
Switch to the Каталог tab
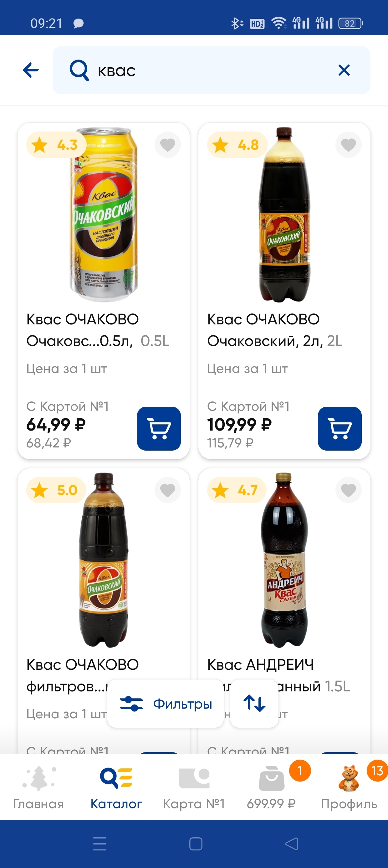pyautogui.click(x=116, y=787)
